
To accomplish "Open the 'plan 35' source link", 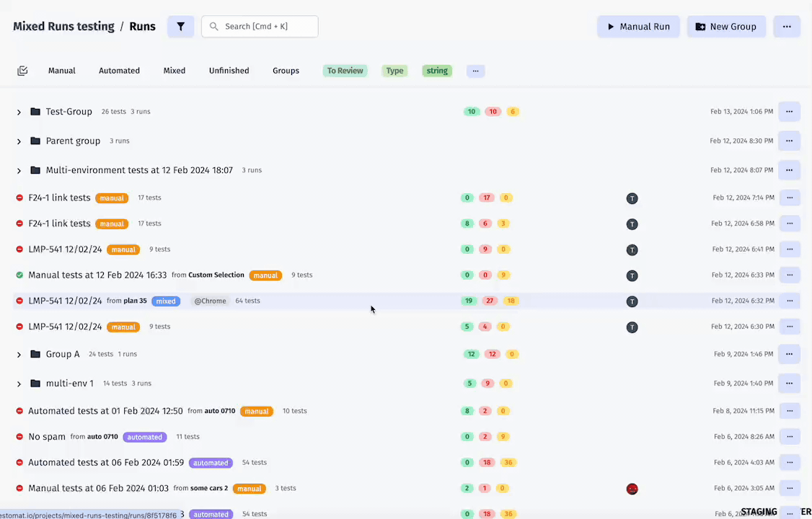I will click(x=135, y=301).
